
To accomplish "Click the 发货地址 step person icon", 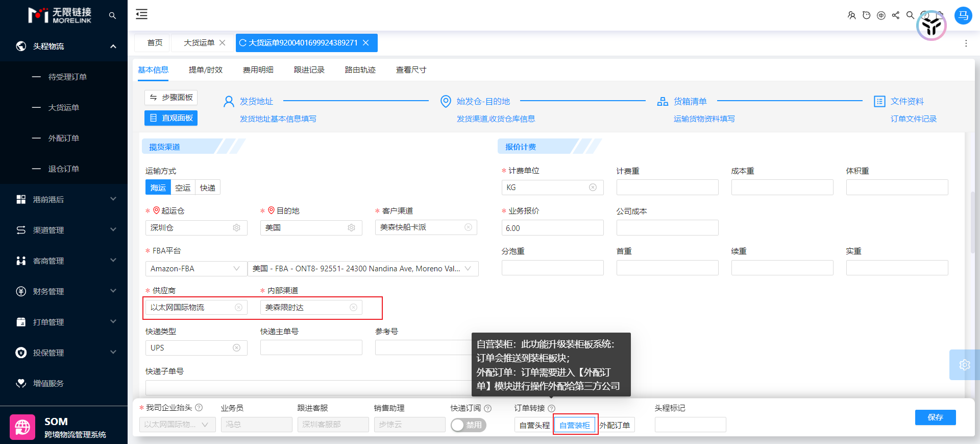I will pos(229,102).
